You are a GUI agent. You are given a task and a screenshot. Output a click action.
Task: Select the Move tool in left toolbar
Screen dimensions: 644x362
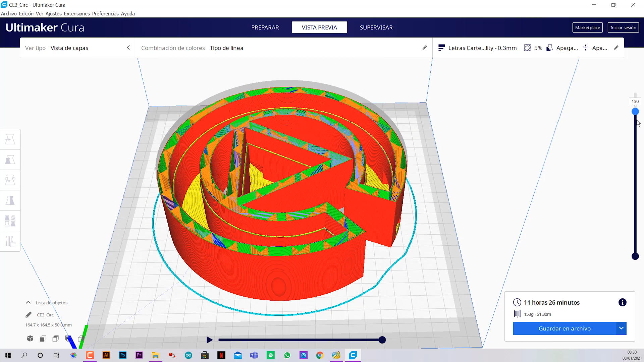click(10, 139)
